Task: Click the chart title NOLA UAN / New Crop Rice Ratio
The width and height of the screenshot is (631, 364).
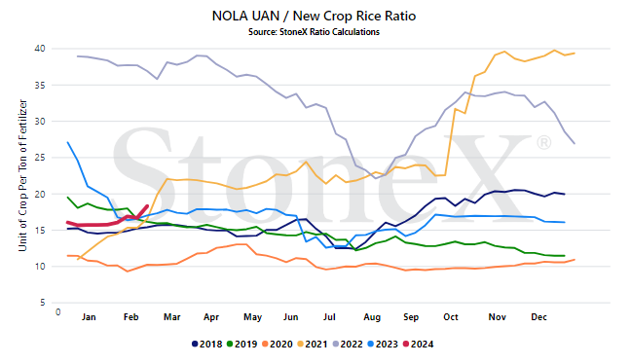Action: [x=314, y=16]
